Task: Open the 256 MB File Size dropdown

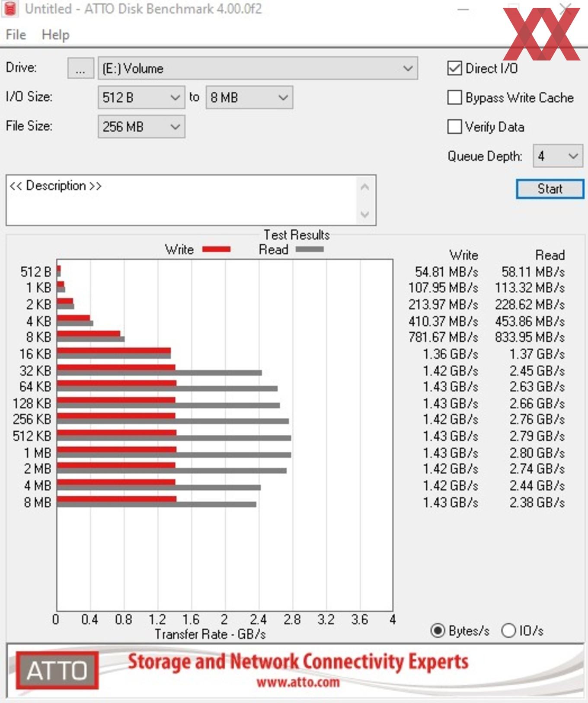Action: [141, 127]
